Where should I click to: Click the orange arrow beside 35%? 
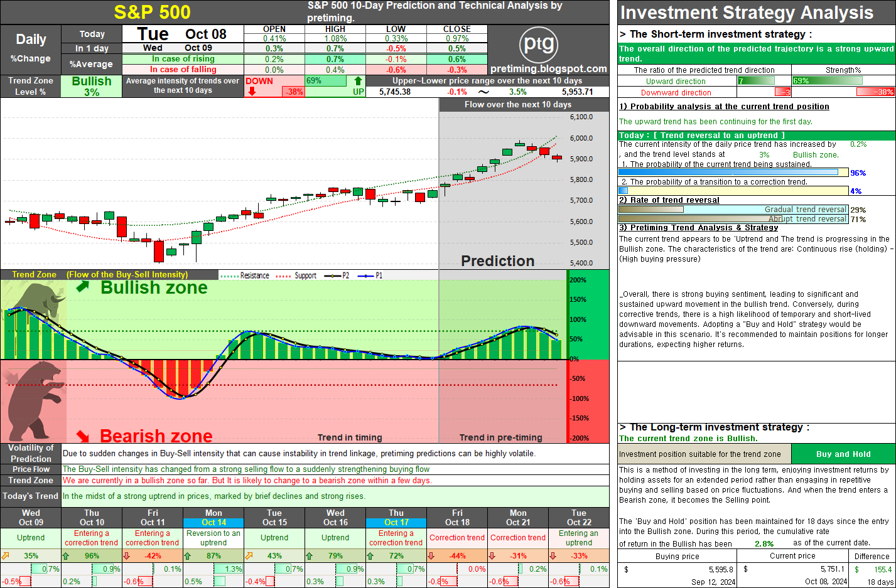[6, 556]
